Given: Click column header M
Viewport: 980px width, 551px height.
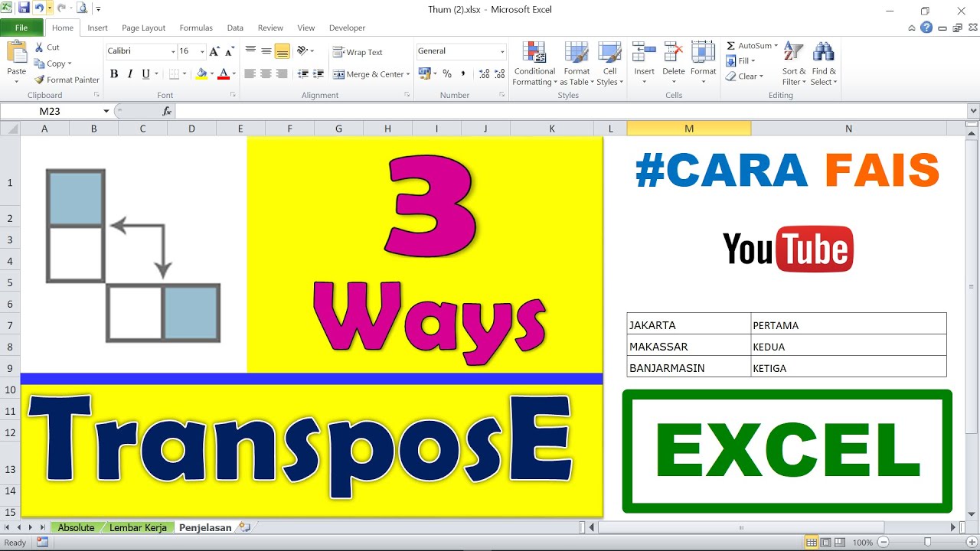Looking at the screenshot, I should click(x=689, y=129).
